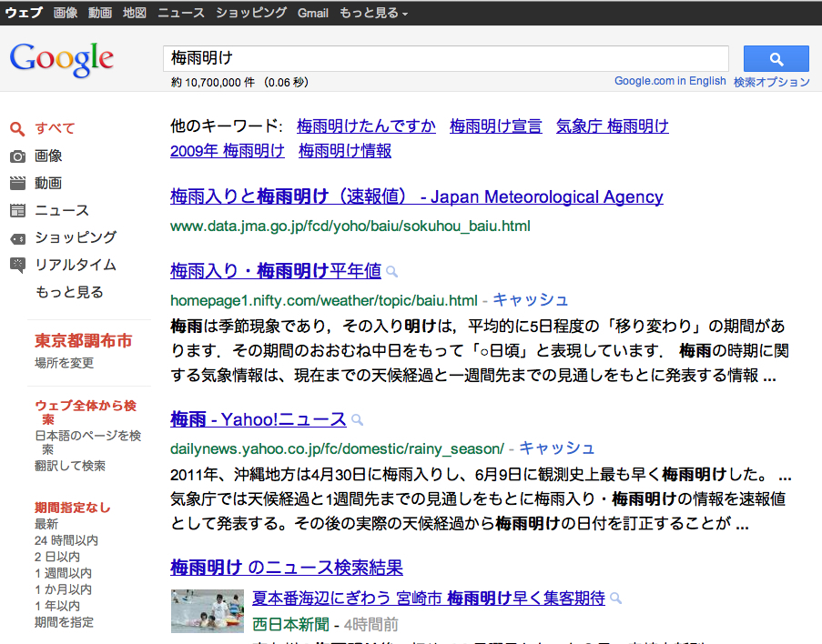Switch to Google.com in English
Screen dimensions: 822x644
tap(670, 81)
